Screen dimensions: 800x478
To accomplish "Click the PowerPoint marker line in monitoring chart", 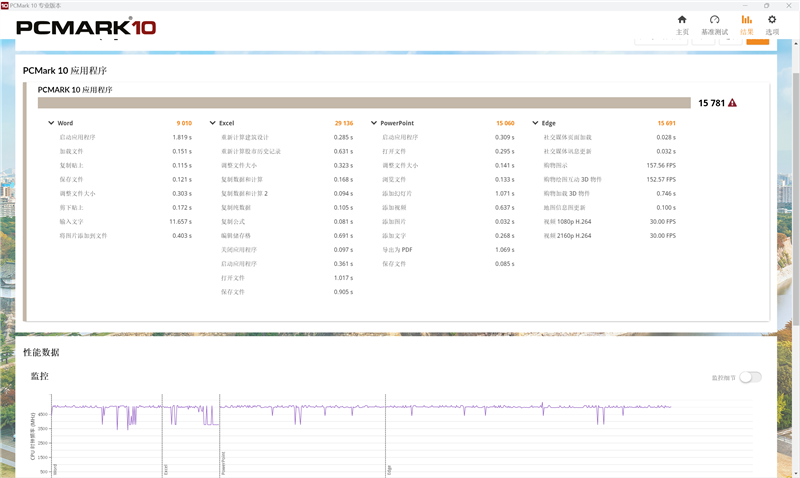I will click(x=219, y=435).
